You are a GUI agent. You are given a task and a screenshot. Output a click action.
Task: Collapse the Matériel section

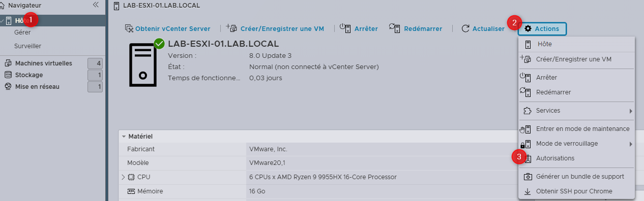click(x=124, y=137)
